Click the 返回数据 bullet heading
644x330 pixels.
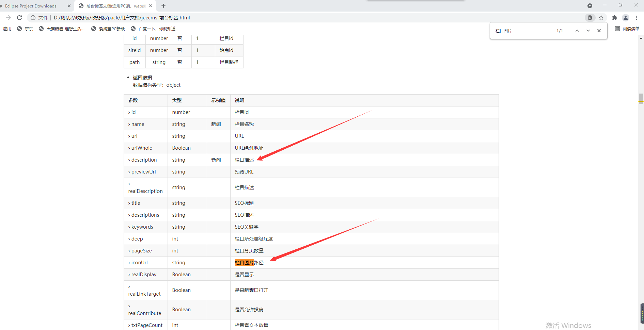tap(142, 78)
